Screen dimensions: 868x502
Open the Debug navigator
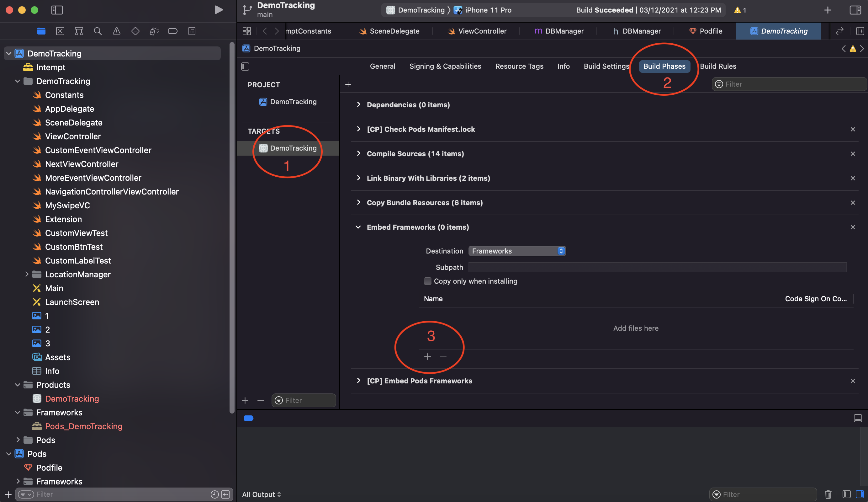point(154,31)
